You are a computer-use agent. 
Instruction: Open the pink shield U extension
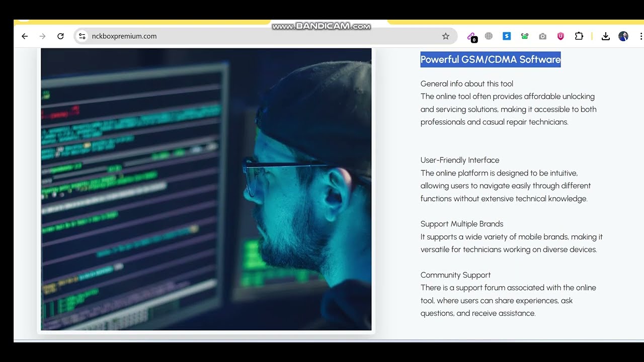560,36
